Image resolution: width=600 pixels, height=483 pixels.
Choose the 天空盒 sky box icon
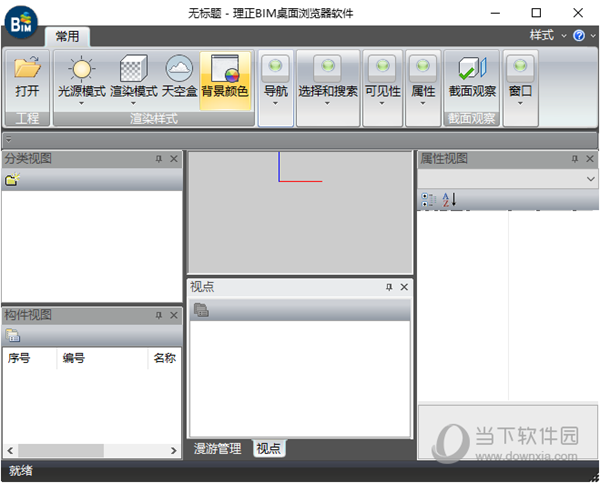tap(179, 68)
